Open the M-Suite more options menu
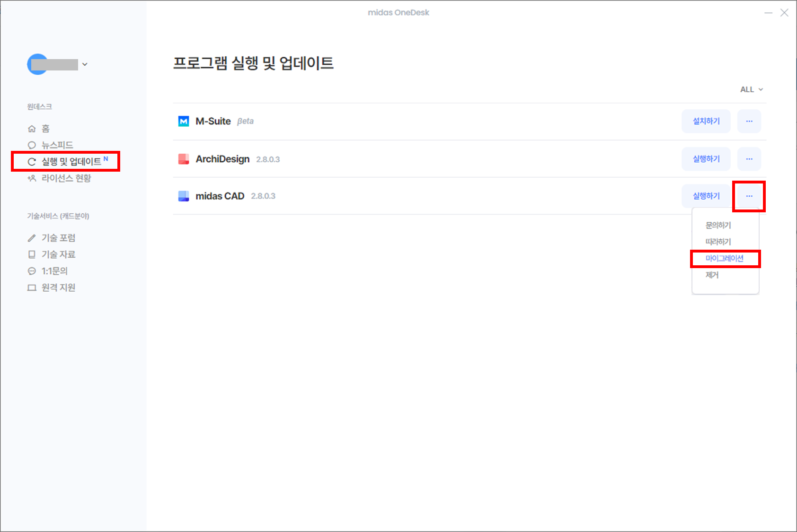Viewport: 797px width, 532px height. [749, 122]
